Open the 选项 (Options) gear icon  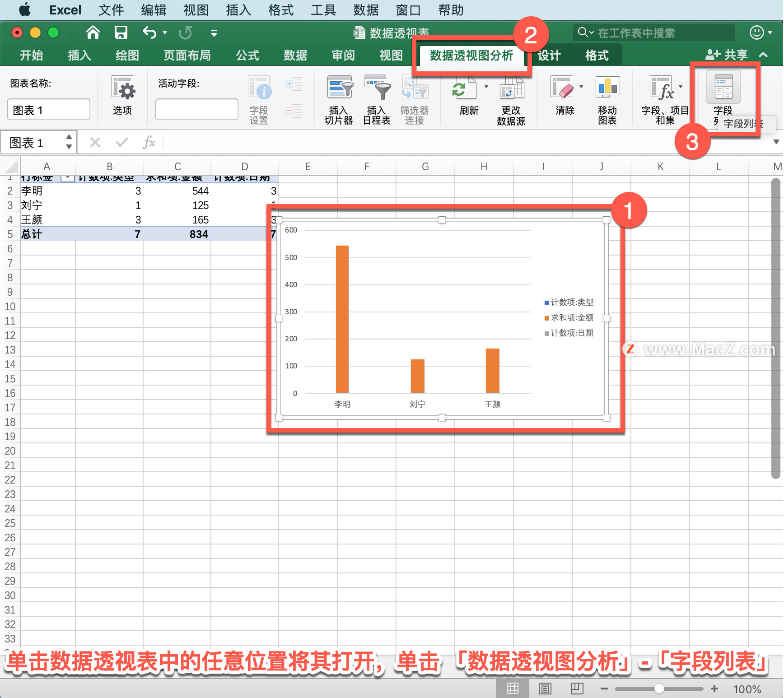point(122,87)
